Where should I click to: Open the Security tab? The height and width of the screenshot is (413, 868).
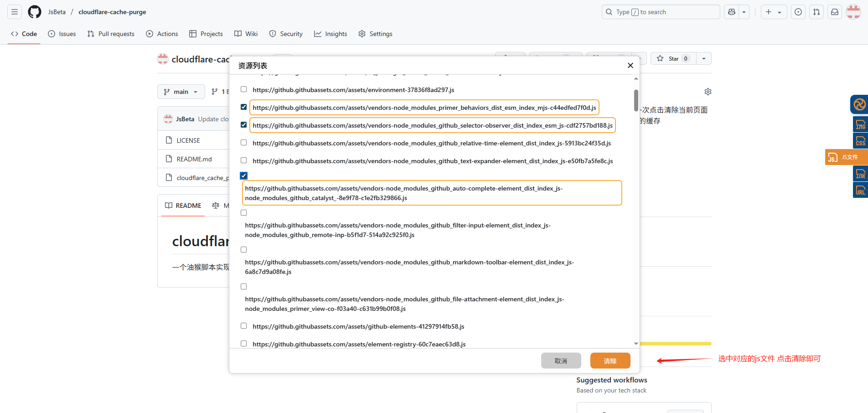tap(286, 34)
